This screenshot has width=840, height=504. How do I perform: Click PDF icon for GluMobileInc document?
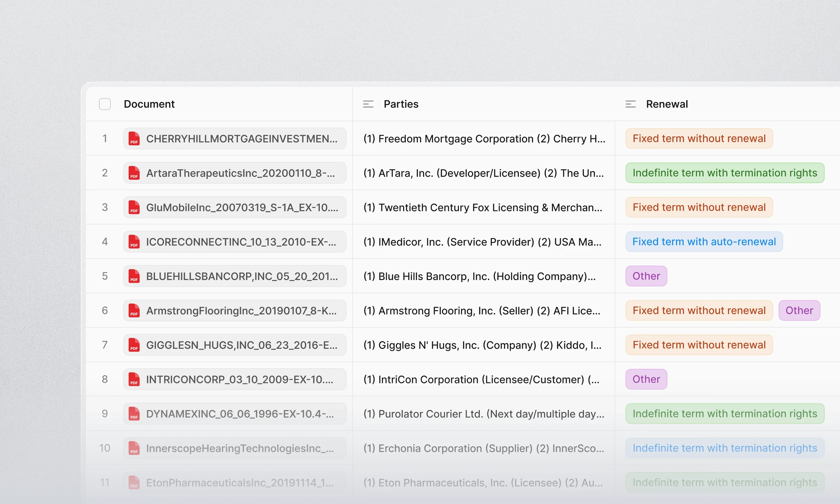point(134,207)
